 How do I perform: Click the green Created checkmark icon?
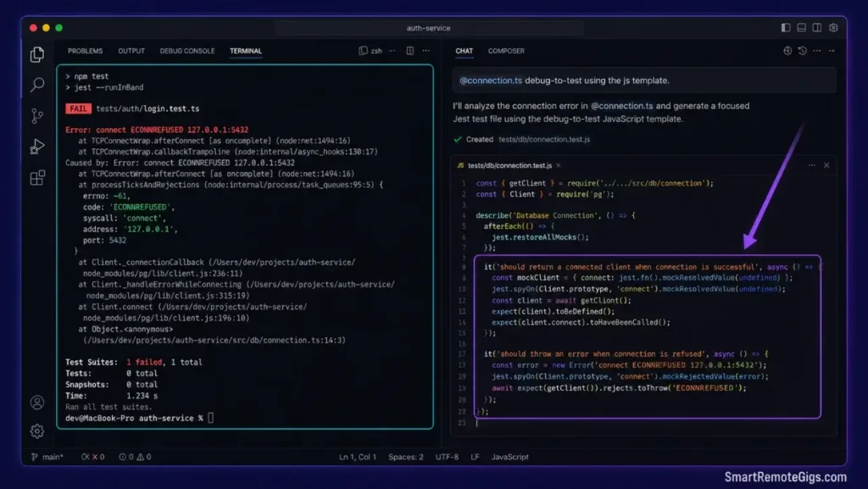[457, 139]
